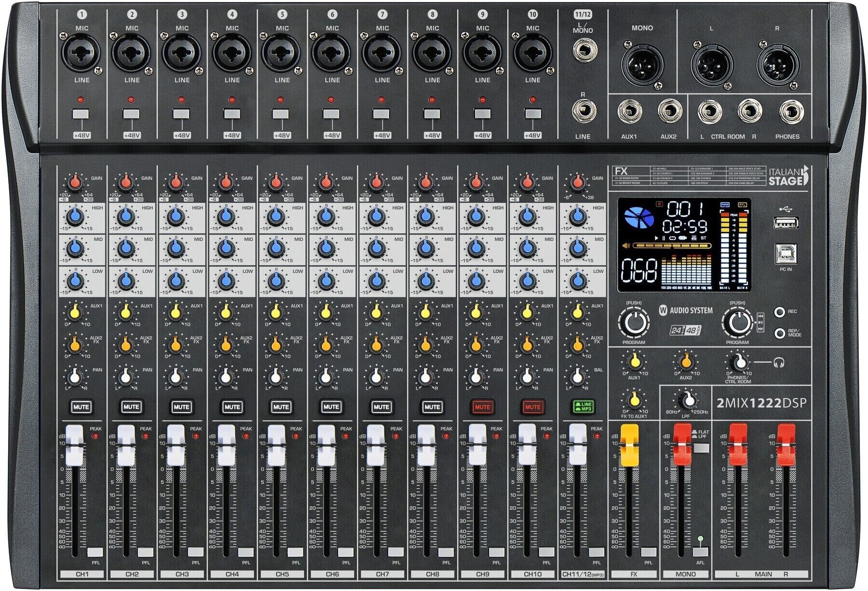
Task: Click the yellow FX fader cap
Action: click(x=629, y=445)
